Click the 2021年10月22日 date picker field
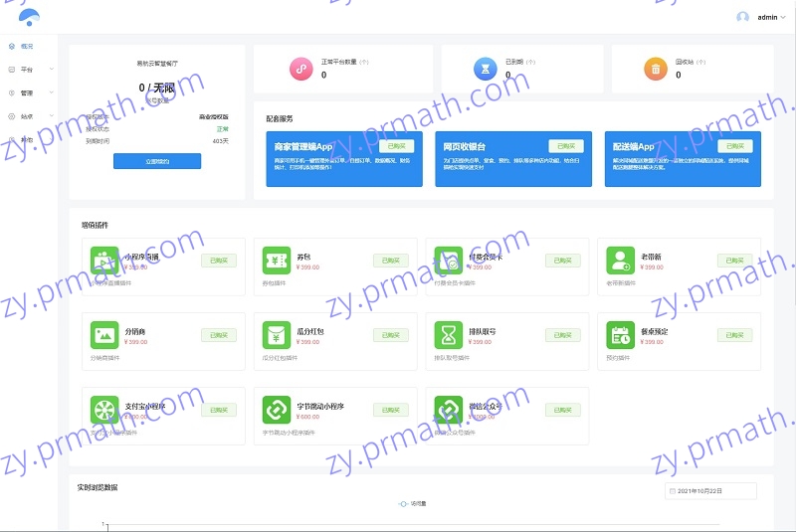 (710, 491)
